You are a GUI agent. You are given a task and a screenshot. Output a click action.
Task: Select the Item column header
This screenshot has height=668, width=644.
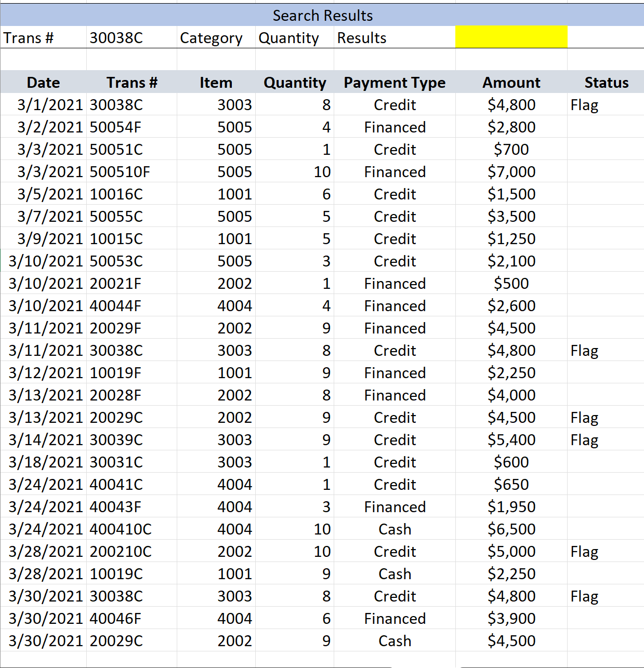click(x=216, y=82)
